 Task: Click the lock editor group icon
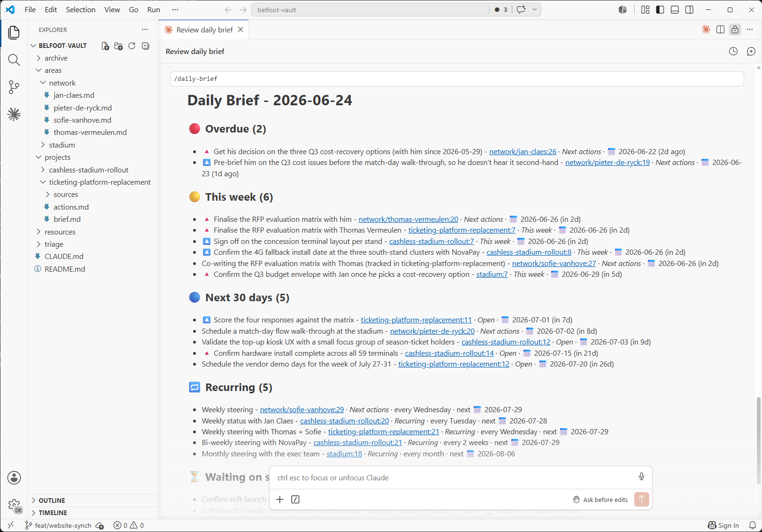tap(735, 30)
